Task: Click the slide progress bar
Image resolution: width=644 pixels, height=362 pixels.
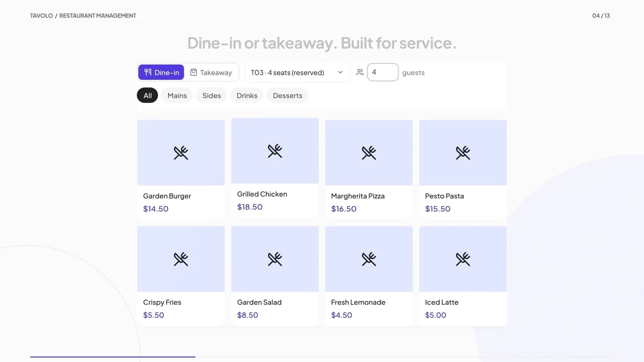Action: [x=322, y=357]
